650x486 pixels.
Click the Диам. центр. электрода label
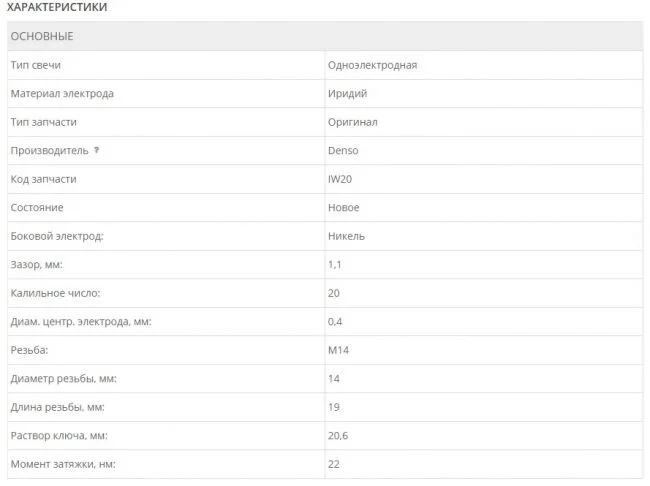[81, 322]
